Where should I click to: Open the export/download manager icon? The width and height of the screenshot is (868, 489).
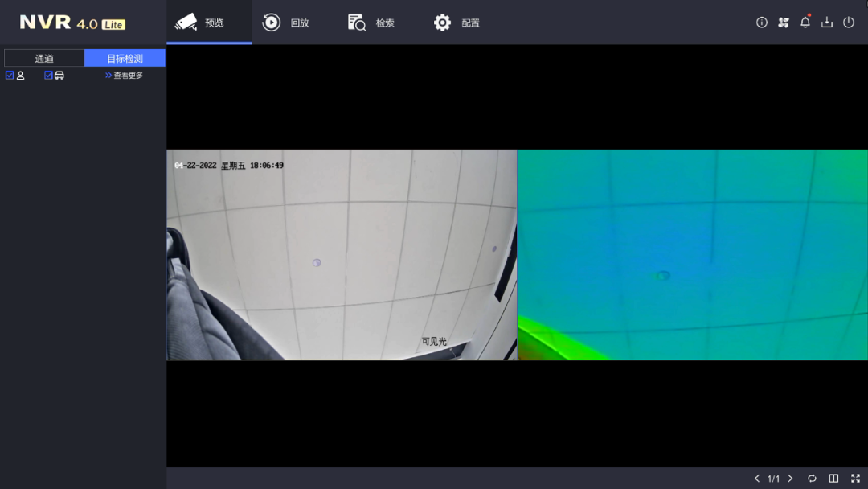(826, 23)
